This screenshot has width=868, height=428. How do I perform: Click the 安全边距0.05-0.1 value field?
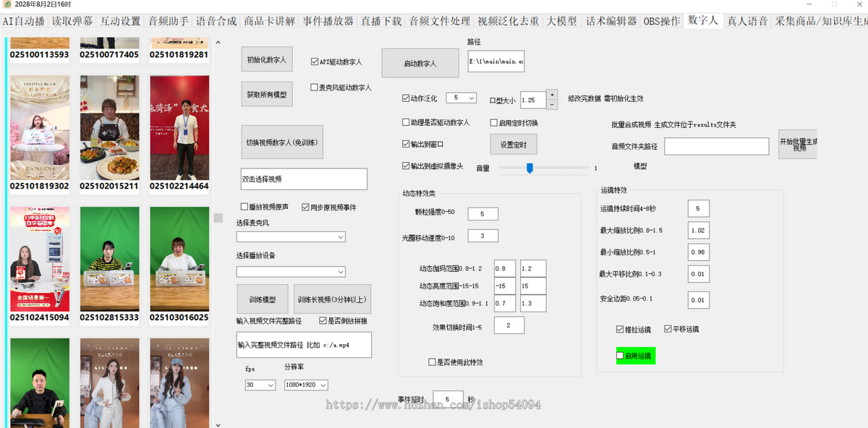[x=699, y=299]
